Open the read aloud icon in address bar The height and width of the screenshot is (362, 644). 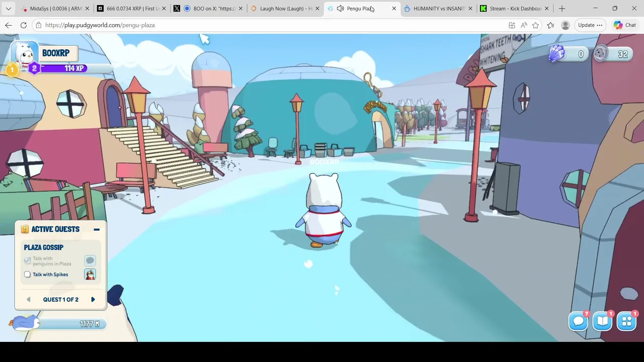pos(524,25)
